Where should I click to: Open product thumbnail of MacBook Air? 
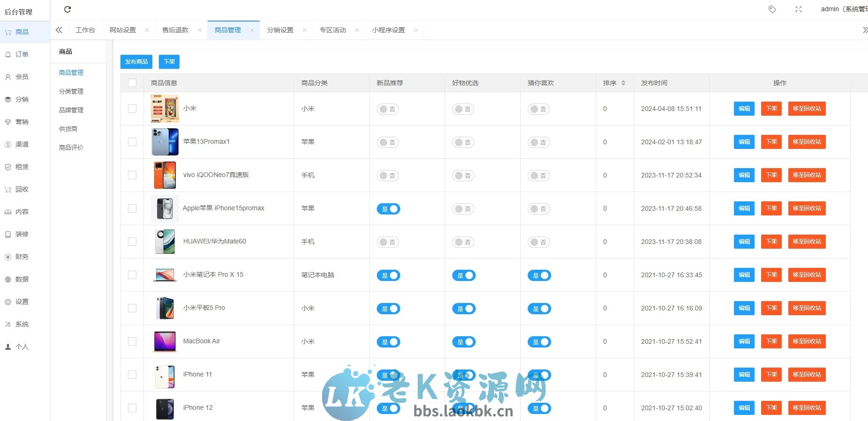point(165,341)
